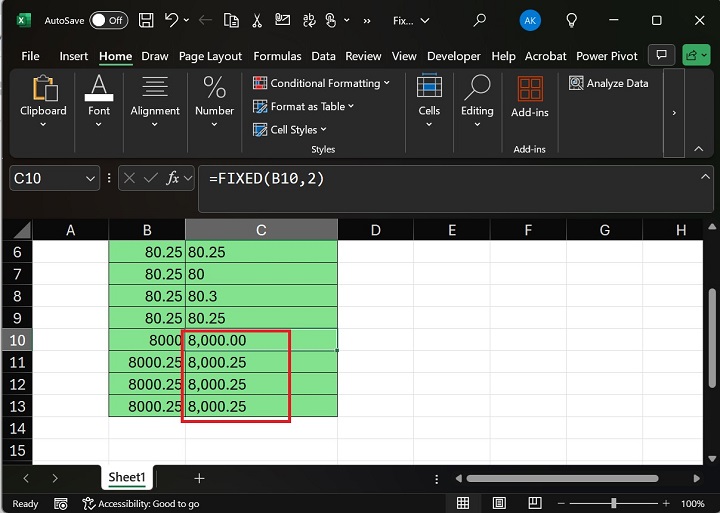Click the Undo arrow icon
This screenshot has width=720, height=513.
pos(172,20)
